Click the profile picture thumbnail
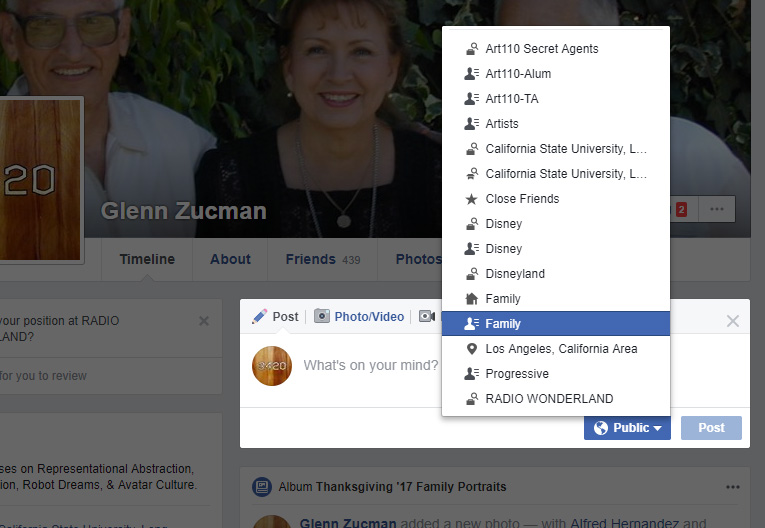 (x=40, y=180)
